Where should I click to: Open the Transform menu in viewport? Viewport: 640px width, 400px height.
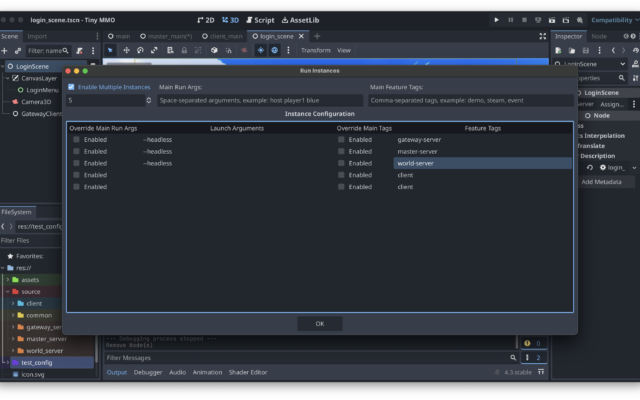click(316, 50)
